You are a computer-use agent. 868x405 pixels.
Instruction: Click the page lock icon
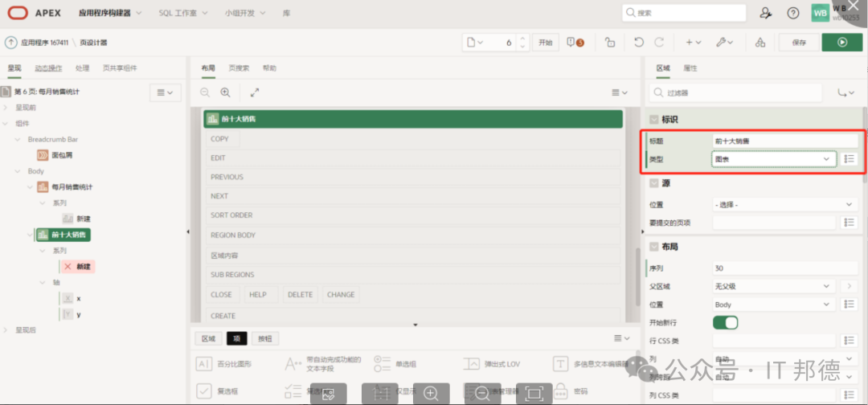609,42
